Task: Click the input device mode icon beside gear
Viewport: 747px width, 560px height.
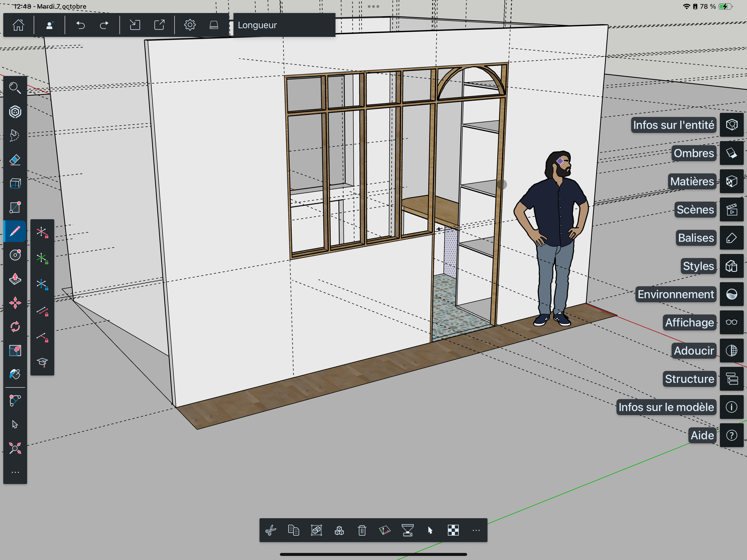Action: click(x=214, y=25)
